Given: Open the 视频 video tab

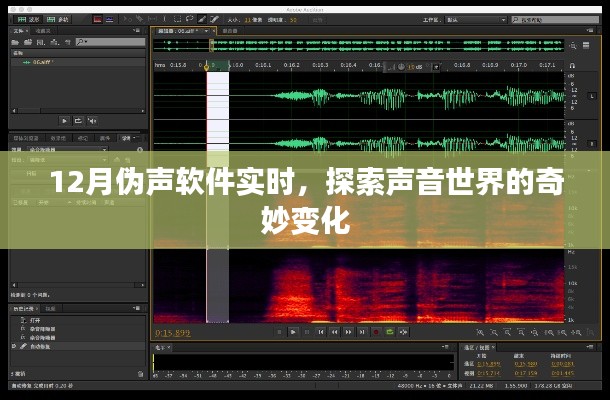Looking at the screenshot, I should [51, 309].
